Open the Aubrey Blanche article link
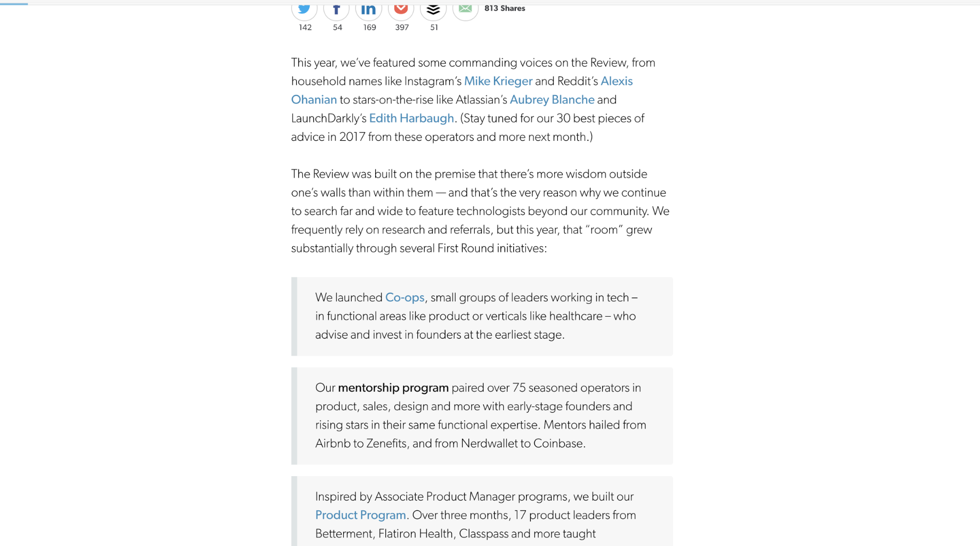 [x=552, y=100]
